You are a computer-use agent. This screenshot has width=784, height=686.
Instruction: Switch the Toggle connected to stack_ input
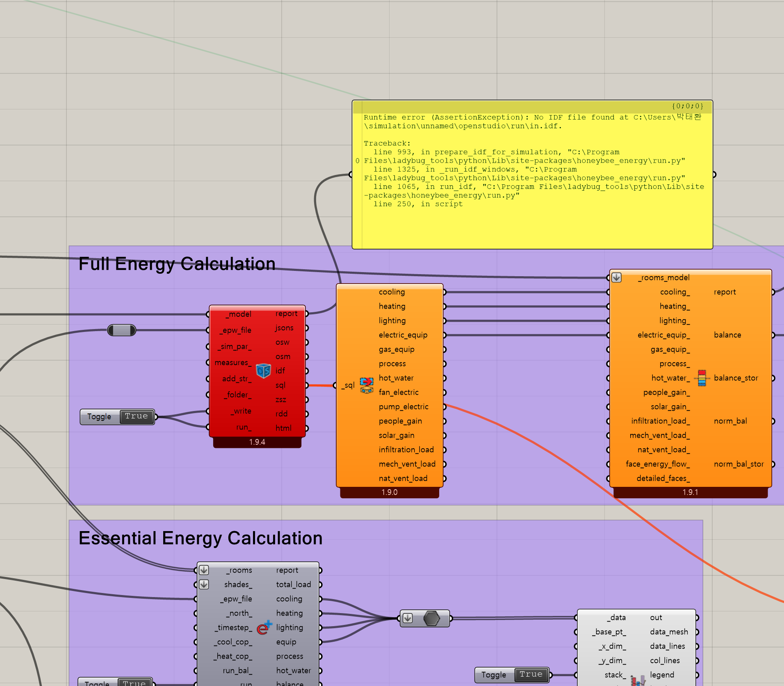pos(531,675)
